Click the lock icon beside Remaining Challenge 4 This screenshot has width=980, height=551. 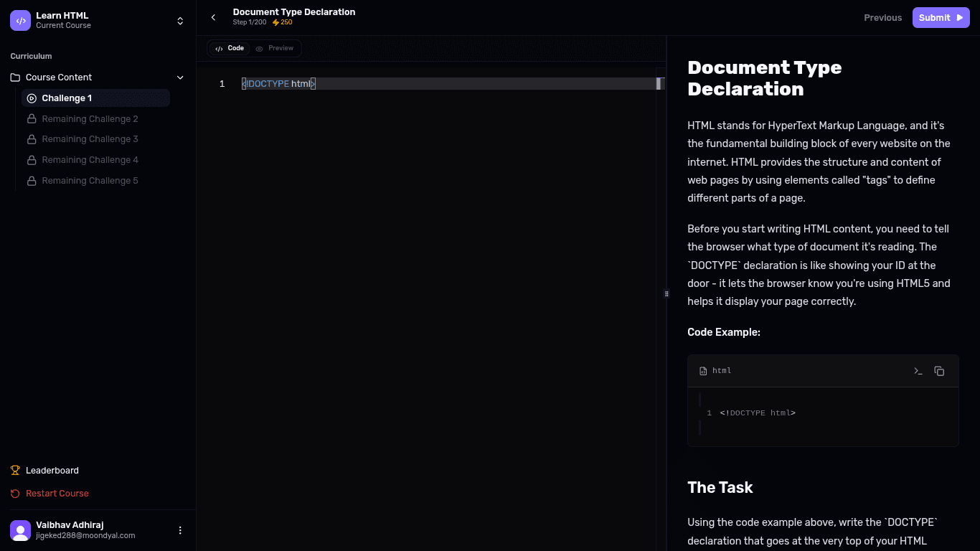(32, 160)
